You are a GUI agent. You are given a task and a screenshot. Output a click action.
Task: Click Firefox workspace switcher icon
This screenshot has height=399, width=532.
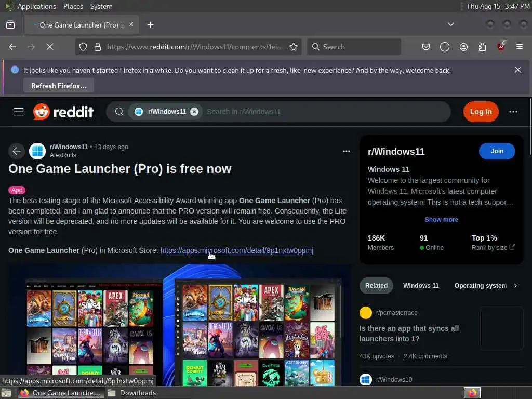pyautogui.click(x=472, y=393)
